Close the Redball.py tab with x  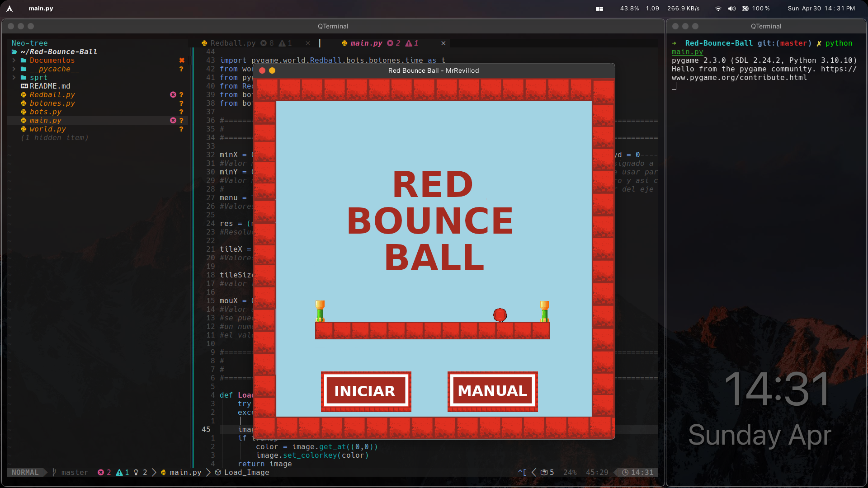pos(308,43)
